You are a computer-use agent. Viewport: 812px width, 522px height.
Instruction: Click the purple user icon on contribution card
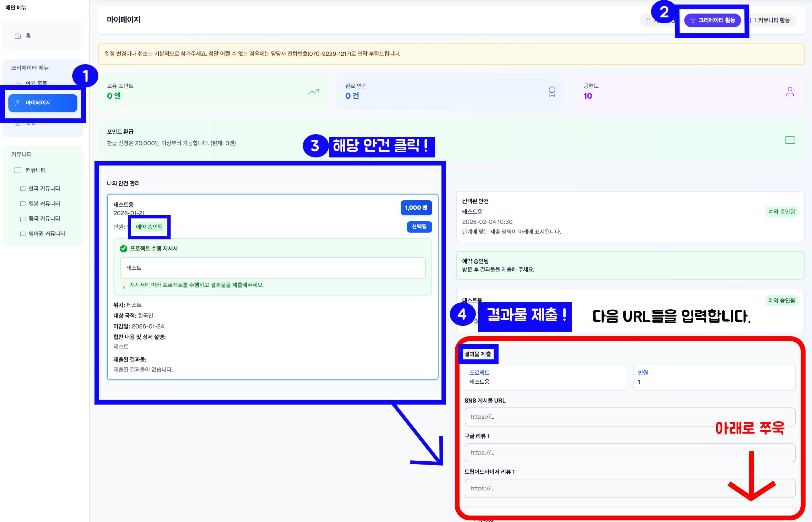[x=790, y=92]
